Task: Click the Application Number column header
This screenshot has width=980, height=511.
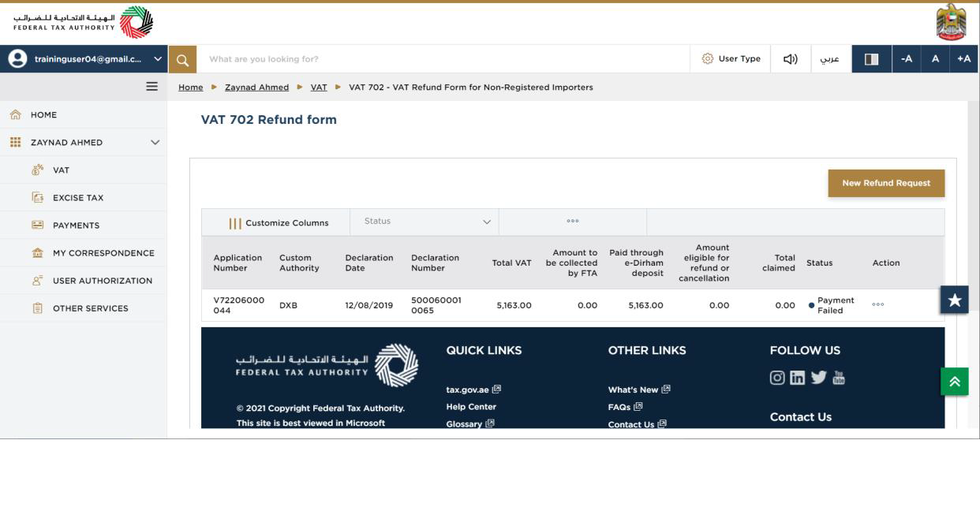Action: (x=238, y=263)
